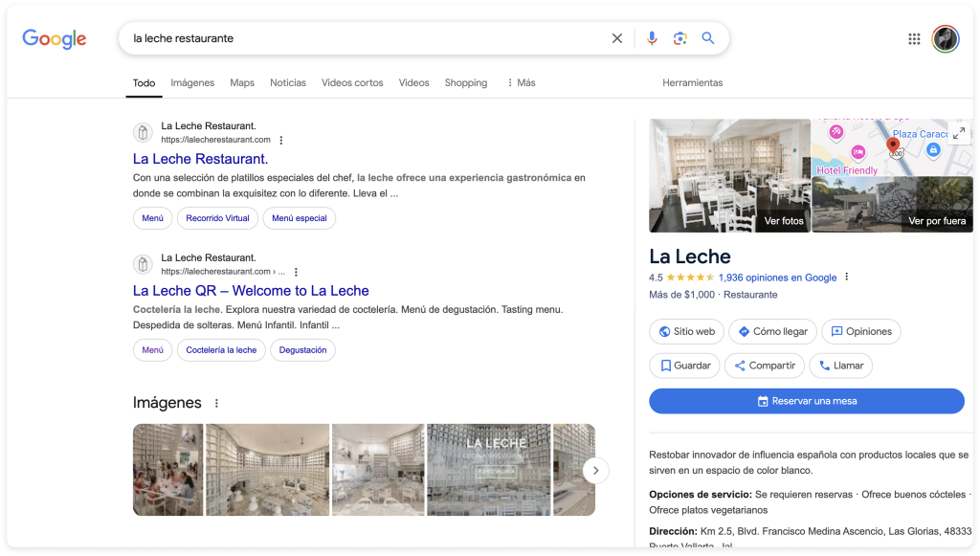Click the La Leche knowledge panel title
The width and height of the screenshot is (980, 556).
690,256
